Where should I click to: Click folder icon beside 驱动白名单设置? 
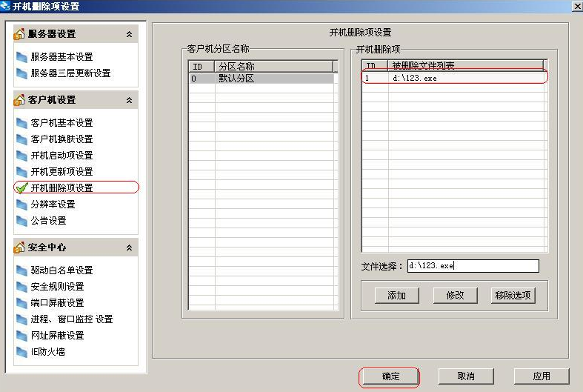tap(21, 270)
